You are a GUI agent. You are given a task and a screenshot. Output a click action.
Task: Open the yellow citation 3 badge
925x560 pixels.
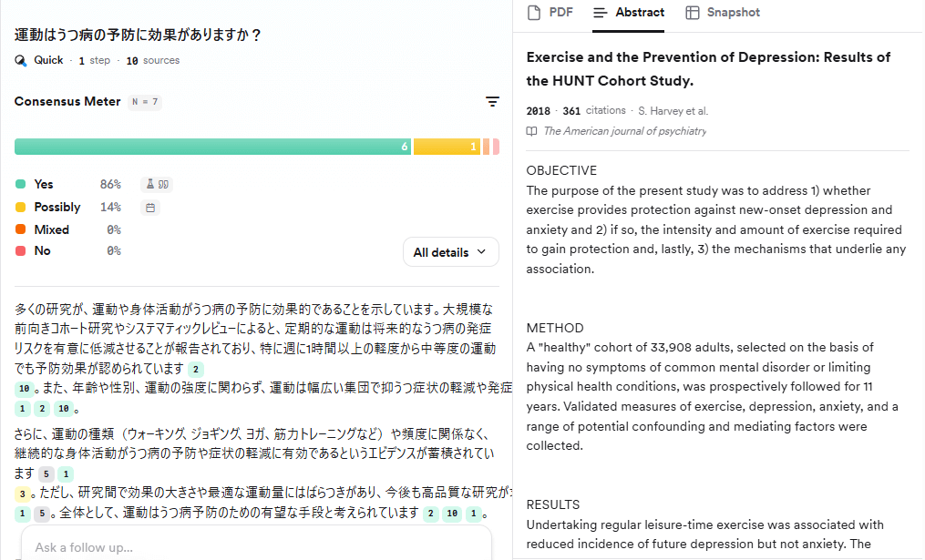(x=23, y=494)
